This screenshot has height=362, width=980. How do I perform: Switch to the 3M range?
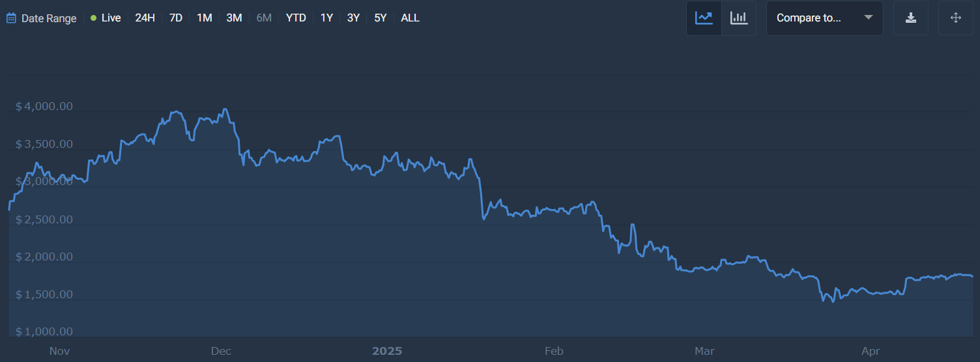point(234,18)
